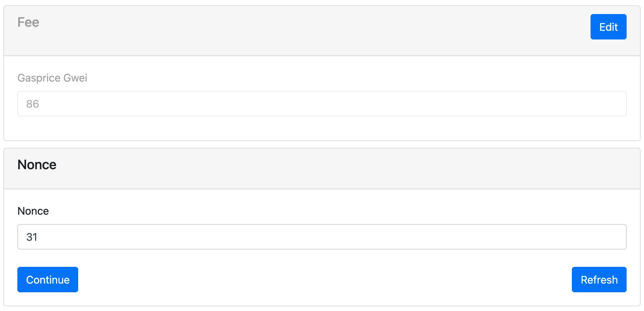Image resolution: width=644 pixels, height=311 pixels.
Task: Focus the Nonce input field
Action: point(321,237)
